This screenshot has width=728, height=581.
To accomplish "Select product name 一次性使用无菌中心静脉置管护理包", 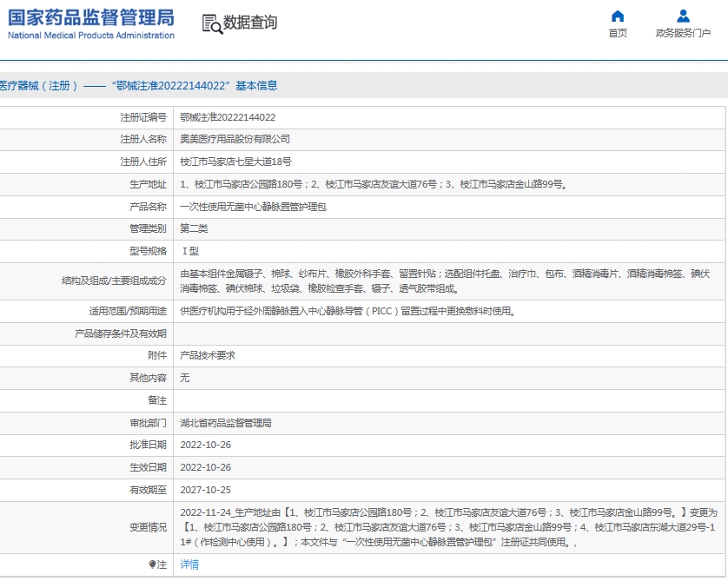I will pyautogui.click(x=253, y=207).
